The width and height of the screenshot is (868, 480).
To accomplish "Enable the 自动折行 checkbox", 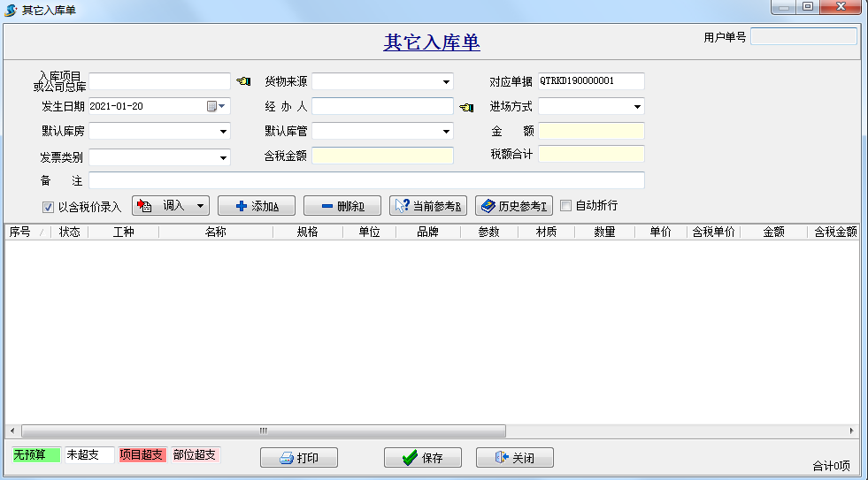I will [565, 206].
